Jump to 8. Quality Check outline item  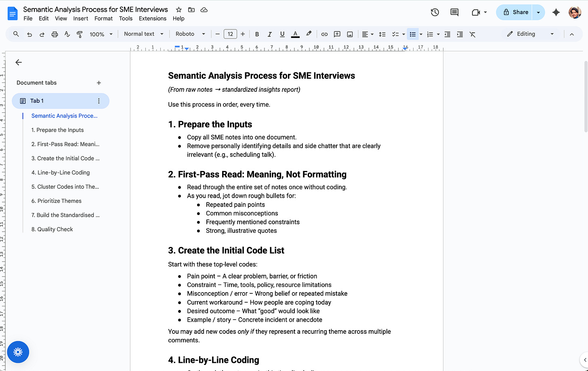[x=52, y=229]
